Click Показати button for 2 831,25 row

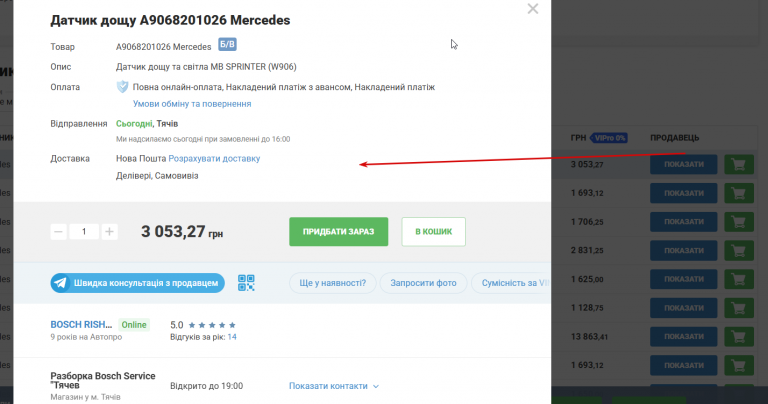[684, 251]
